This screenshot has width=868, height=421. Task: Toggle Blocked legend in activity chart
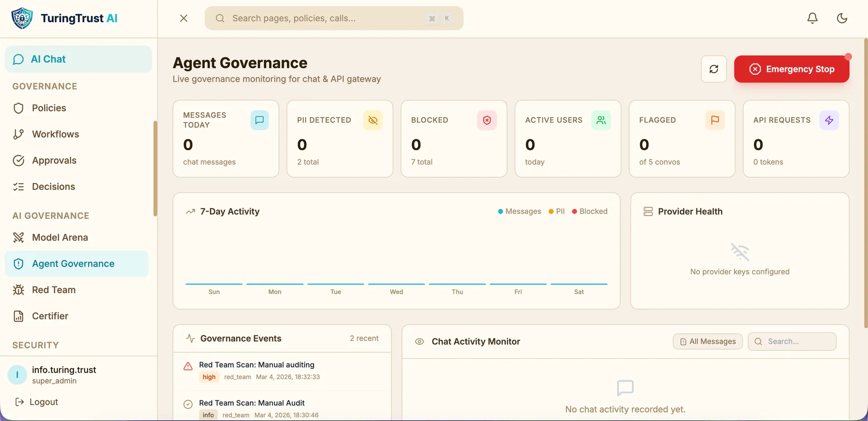(590, 212)
